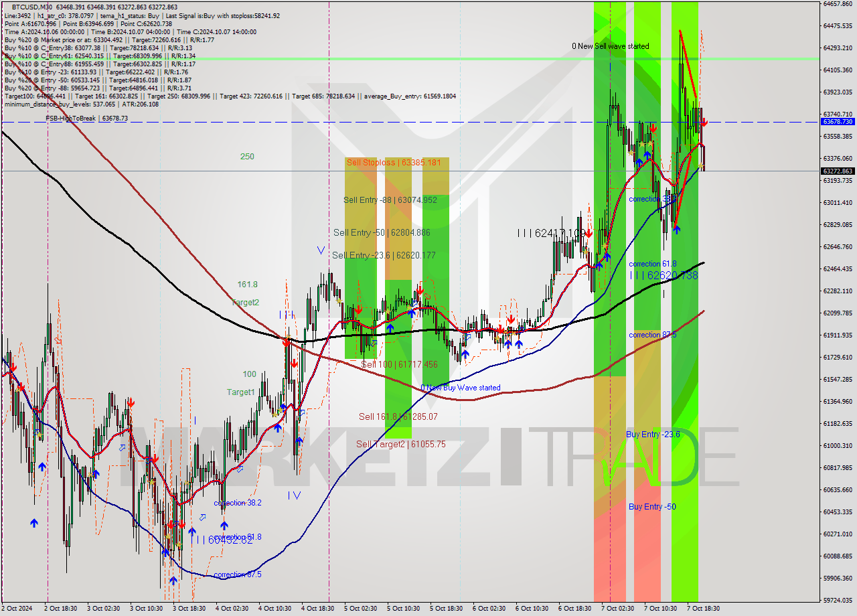Click the 63011.410 price axis value
Viewport: 857px width, 616px height.
(x=838, y=202)
